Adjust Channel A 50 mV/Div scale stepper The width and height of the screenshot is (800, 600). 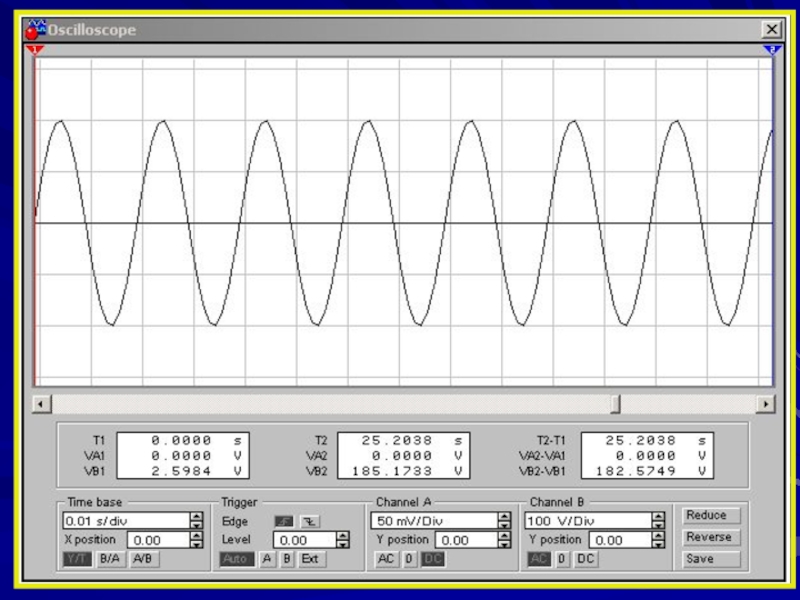click(x=504, y=521)
